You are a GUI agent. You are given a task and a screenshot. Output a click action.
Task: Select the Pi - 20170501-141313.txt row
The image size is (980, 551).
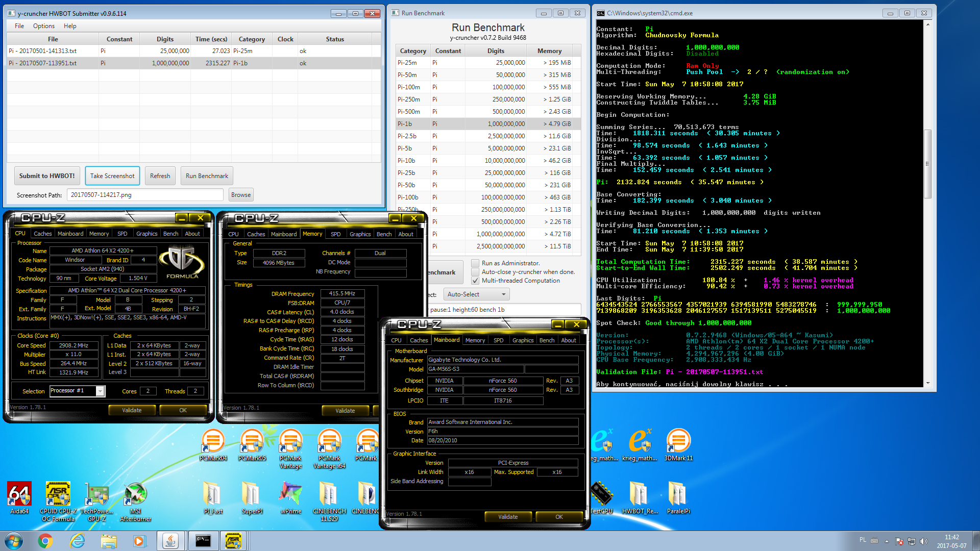point(194,51)
